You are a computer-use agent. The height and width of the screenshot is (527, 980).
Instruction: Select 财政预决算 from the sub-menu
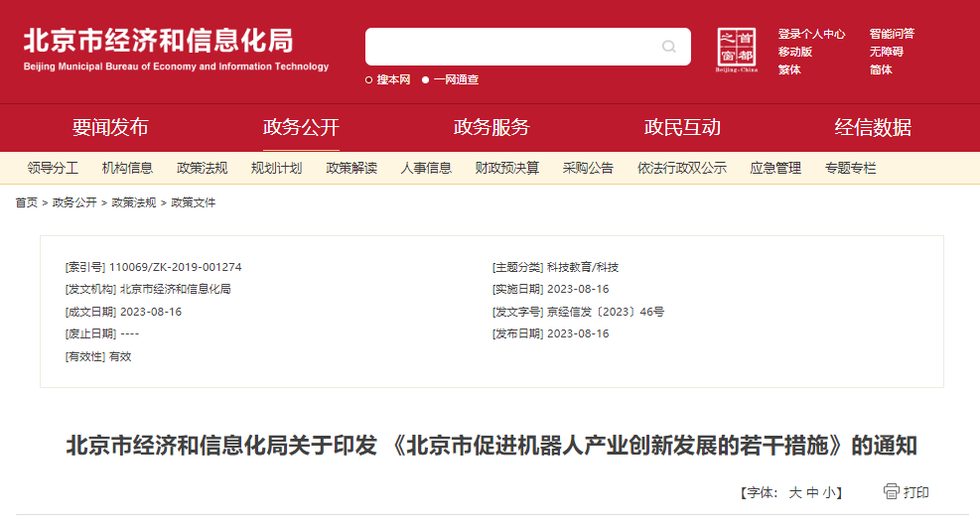(506, 169)
